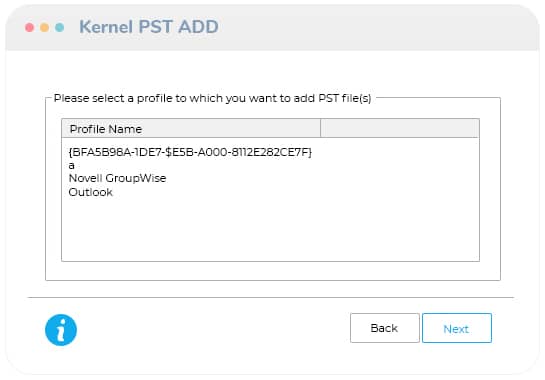Select the profile named "a"
545x380 pixels.
coord(72,165)
